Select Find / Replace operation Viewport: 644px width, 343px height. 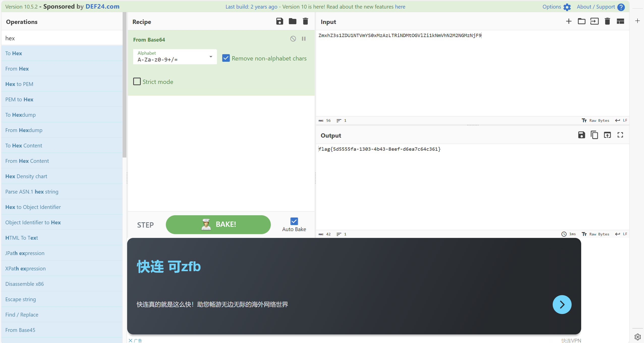point(62,315)
